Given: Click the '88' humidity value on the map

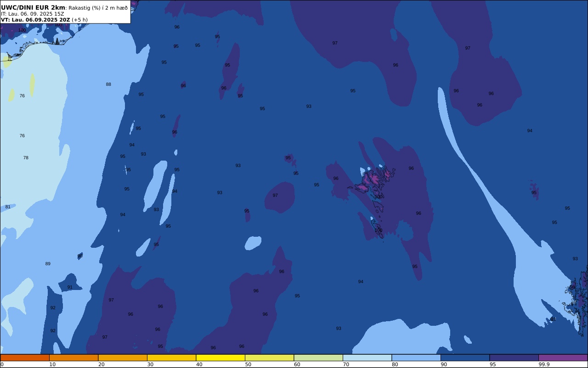Looking at the screenshot, I should point(108,84).
